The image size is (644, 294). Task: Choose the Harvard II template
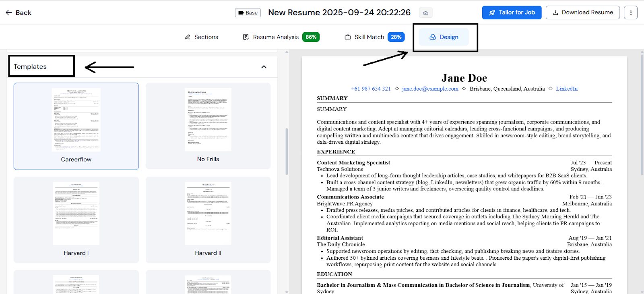208,220
